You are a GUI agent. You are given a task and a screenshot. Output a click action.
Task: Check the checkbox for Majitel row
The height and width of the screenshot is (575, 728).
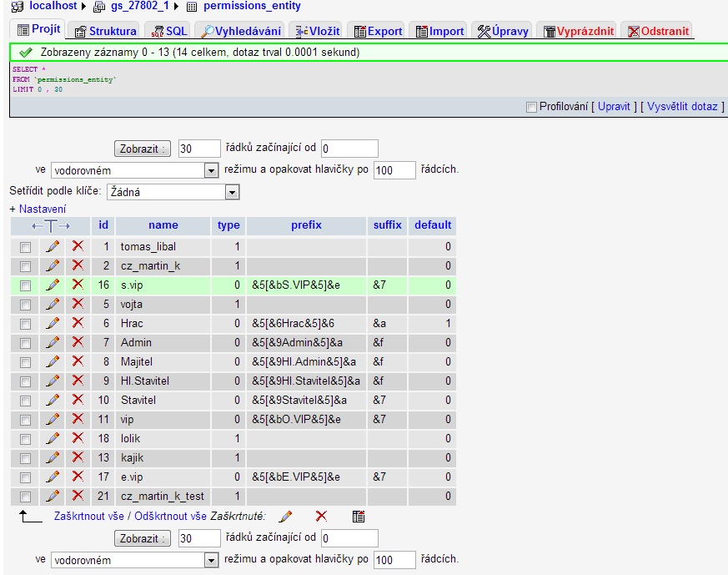pos(25,362)
